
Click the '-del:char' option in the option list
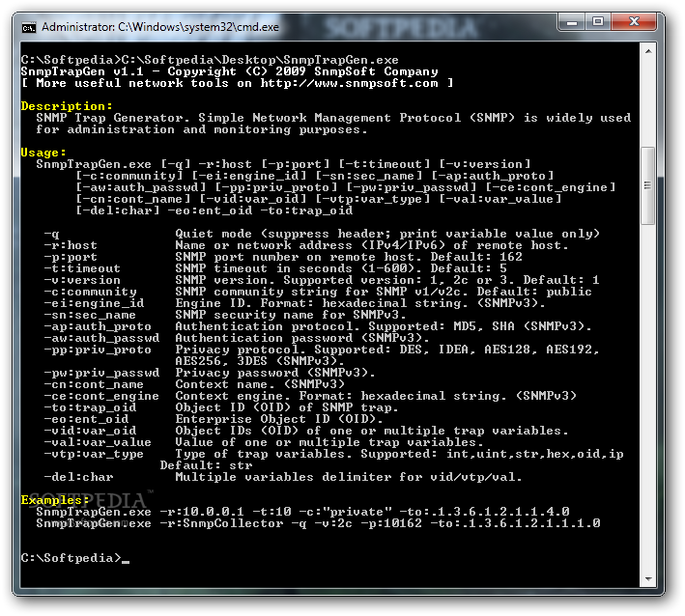point(78,477)
